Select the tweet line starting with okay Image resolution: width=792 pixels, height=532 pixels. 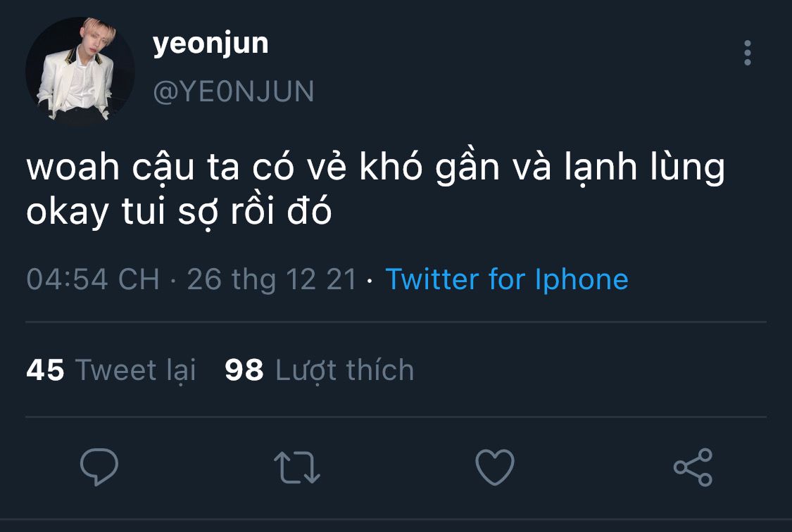pyautogui.click(x=179, y=212)
